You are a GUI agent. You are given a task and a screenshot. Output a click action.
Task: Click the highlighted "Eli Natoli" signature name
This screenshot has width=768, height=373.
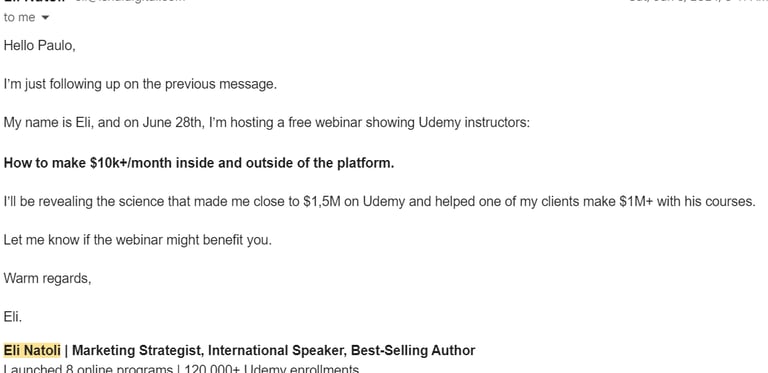[32, 350]
